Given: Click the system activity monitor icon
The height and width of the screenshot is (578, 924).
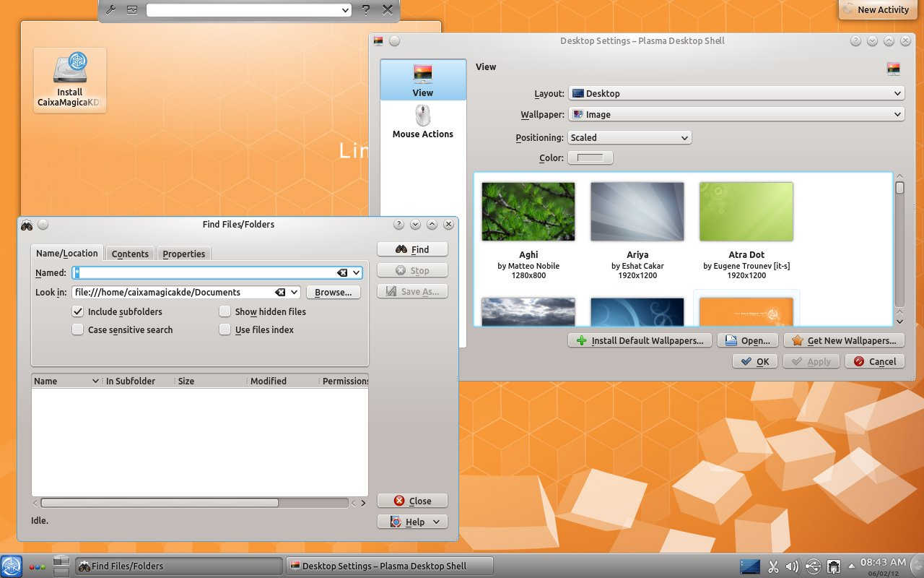Looking at the screenshot, I should pyautogui.click(x=131, y=10).
